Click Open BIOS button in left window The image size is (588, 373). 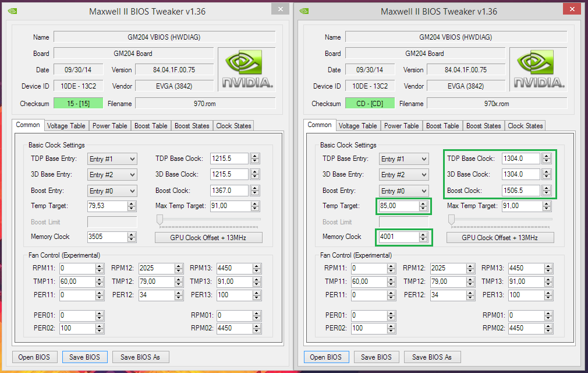click(x=34, y=357)
